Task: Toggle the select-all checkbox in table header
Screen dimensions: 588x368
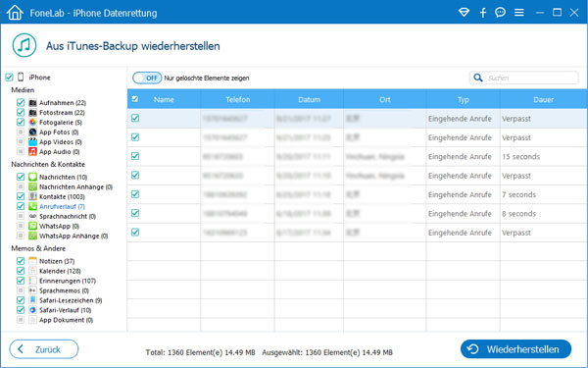Action: (x=135, y=99)
